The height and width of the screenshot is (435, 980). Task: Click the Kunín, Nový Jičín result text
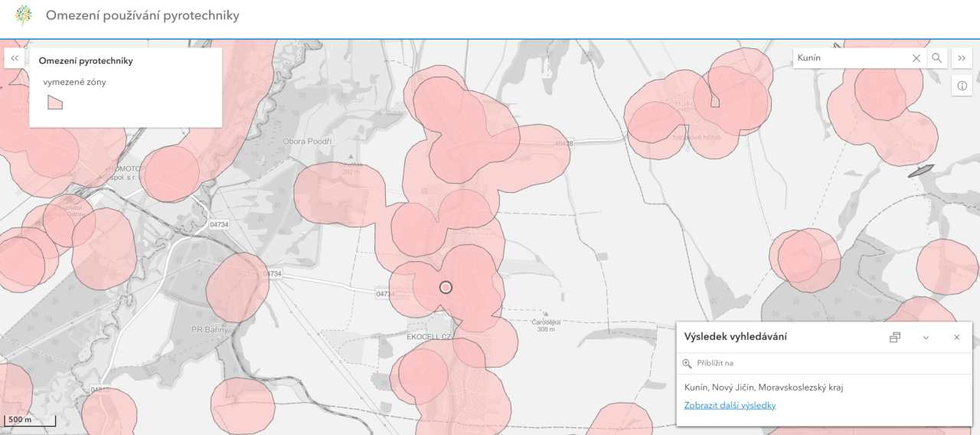coord(763,387)
